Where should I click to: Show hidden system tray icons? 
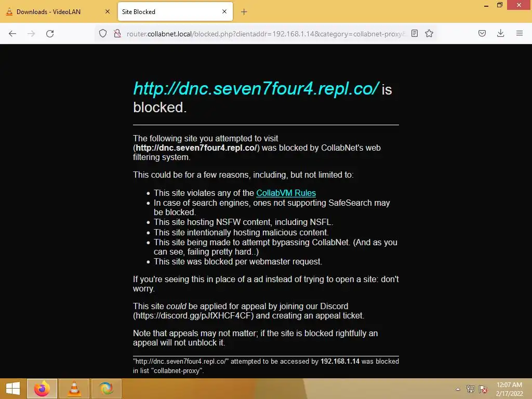458,389
